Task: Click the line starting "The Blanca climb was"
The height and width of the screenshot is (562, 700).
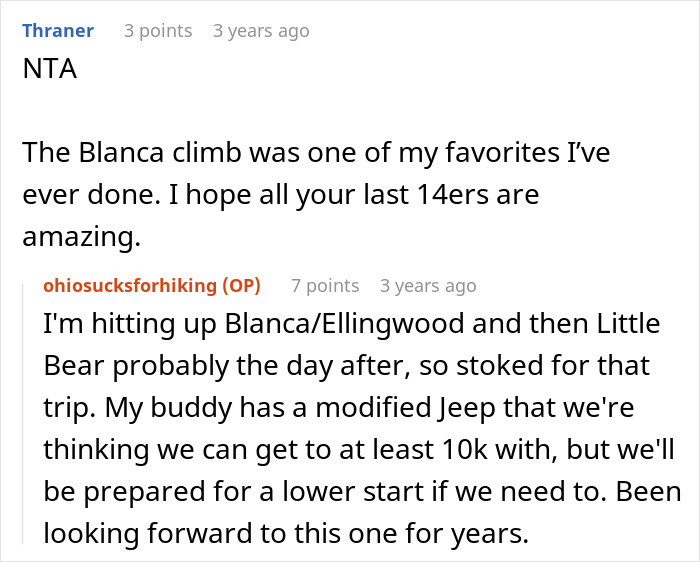Action: point(316,154)
